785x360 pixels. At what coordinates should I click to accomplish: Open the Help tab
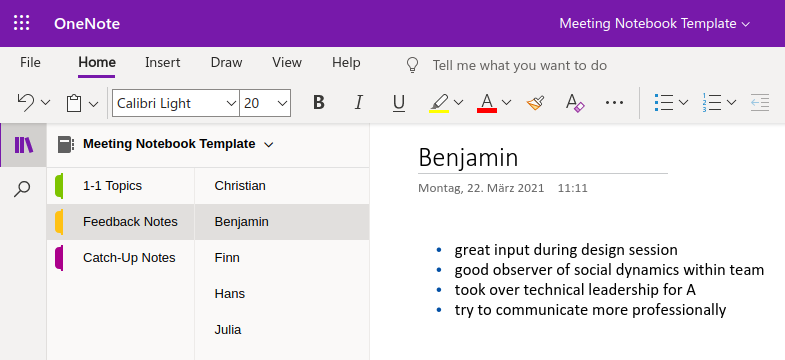click(346, 63)
